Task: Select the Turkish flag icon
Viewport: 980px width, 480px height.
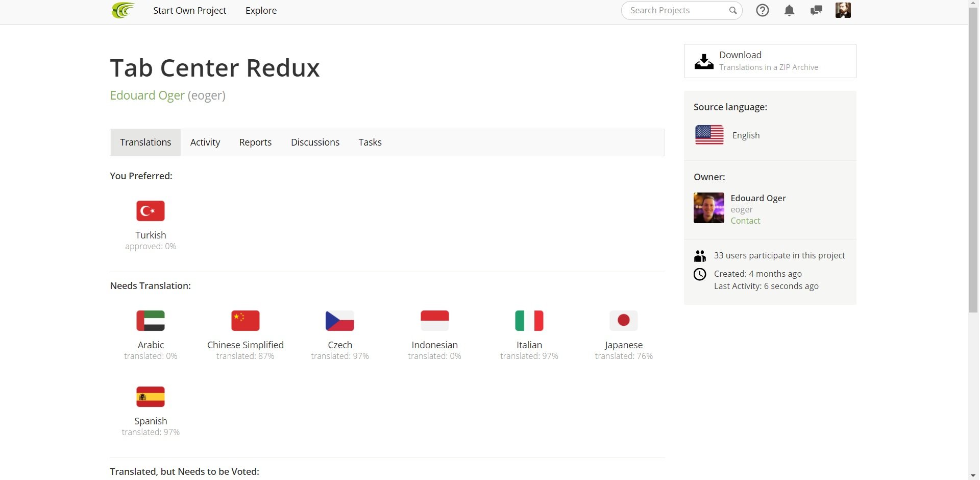Action: (151, 211)
